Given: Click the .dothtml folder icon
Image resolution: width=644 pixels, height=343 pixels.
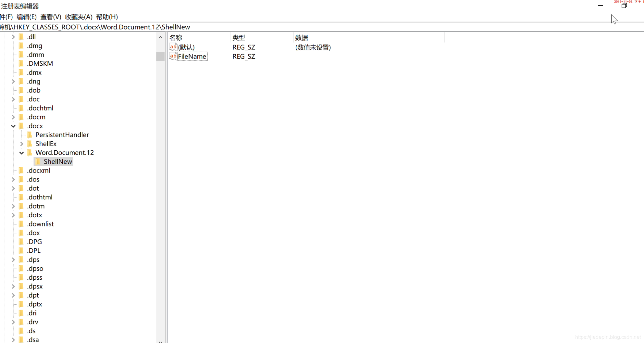Looking at the screenshot, I should pyautogui.click(x=21, y=197).
